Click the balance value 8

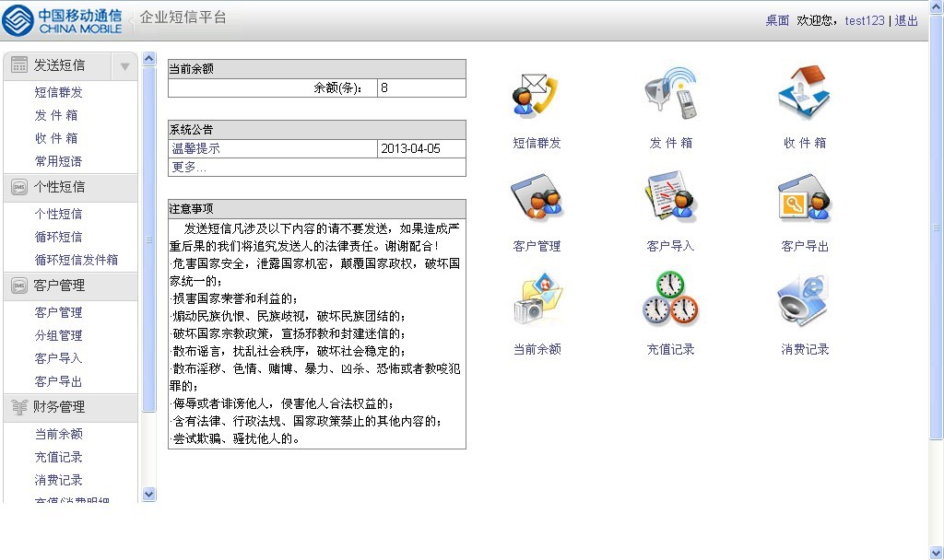pyautogui.click(x=384, y=87)
